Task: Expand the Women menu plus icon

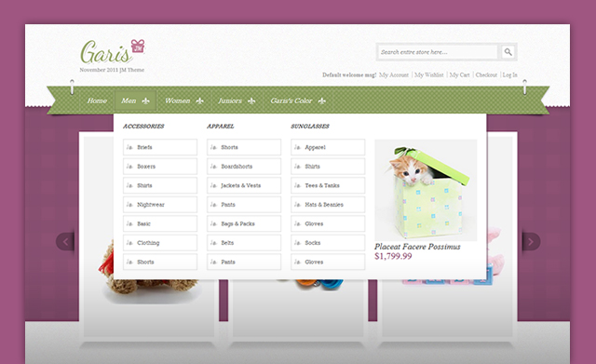Action: 200,101
